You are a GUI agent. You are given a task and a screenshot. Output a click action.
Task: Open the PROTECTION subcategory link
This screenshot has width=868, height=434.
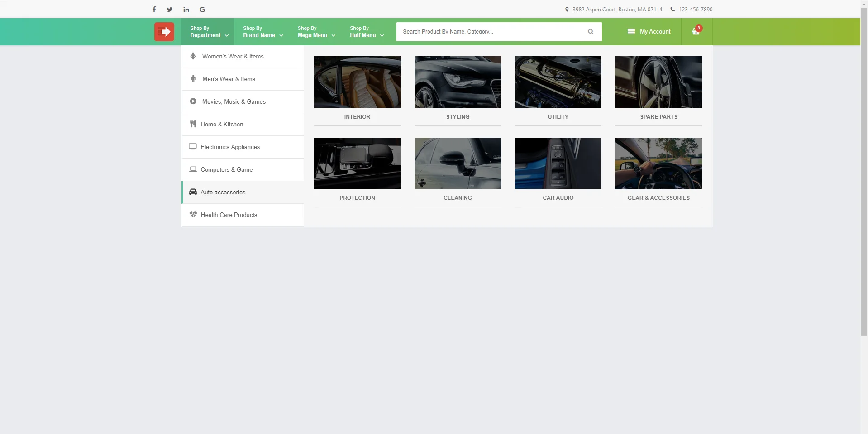pos(357,198)
